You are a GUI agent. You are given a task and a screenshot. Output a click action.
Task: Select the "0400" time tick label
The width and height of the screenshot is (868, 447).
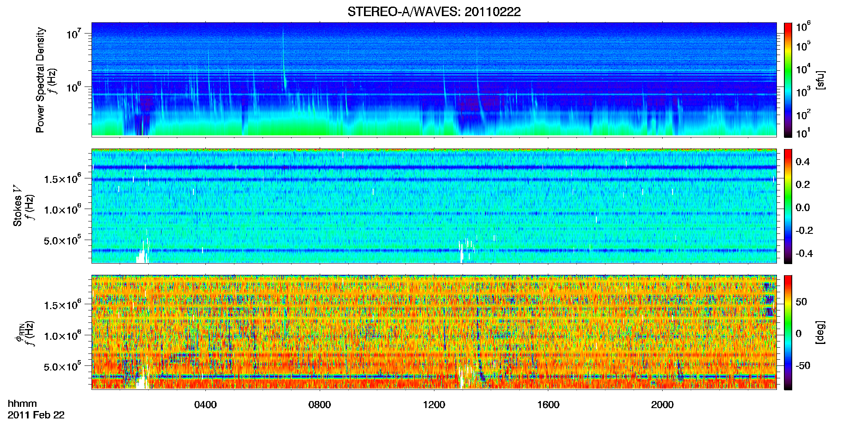205,405
